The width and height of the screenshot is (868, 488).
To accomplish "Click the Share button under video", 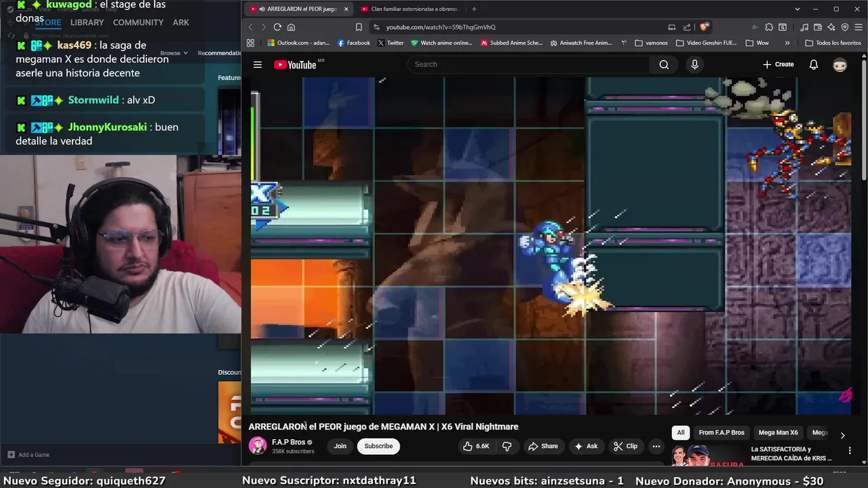I will (x=543, y=446).
